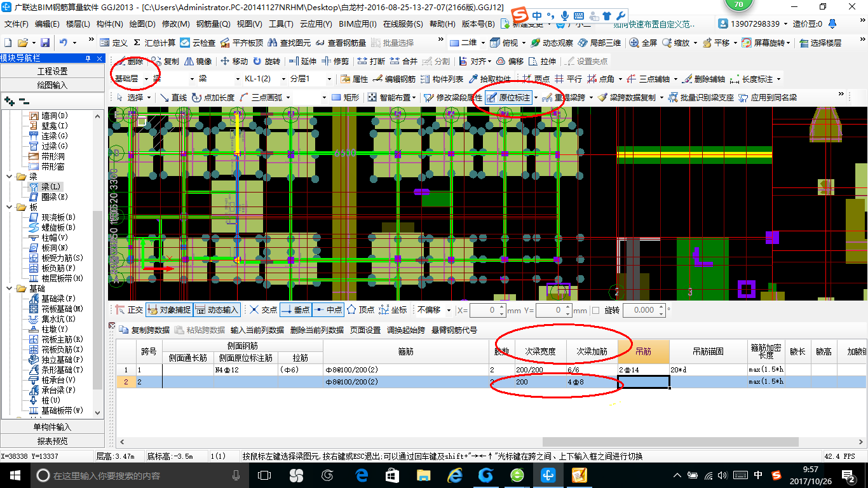This screenshot has width=868, height=488.
Task: Select the 移动 move tool
Action: (234, 61)
